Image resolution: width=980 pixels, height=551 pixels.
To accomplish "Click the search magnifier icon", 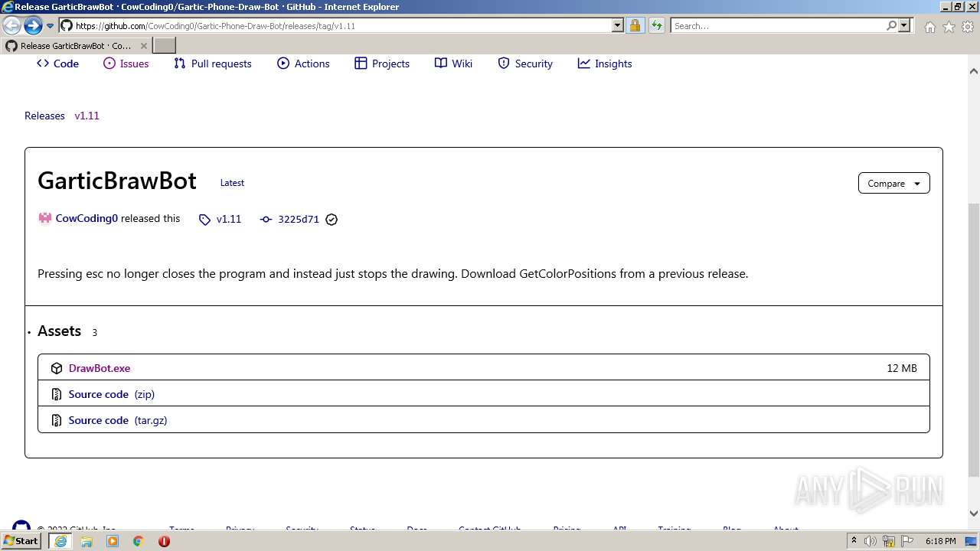I will 891,25.
